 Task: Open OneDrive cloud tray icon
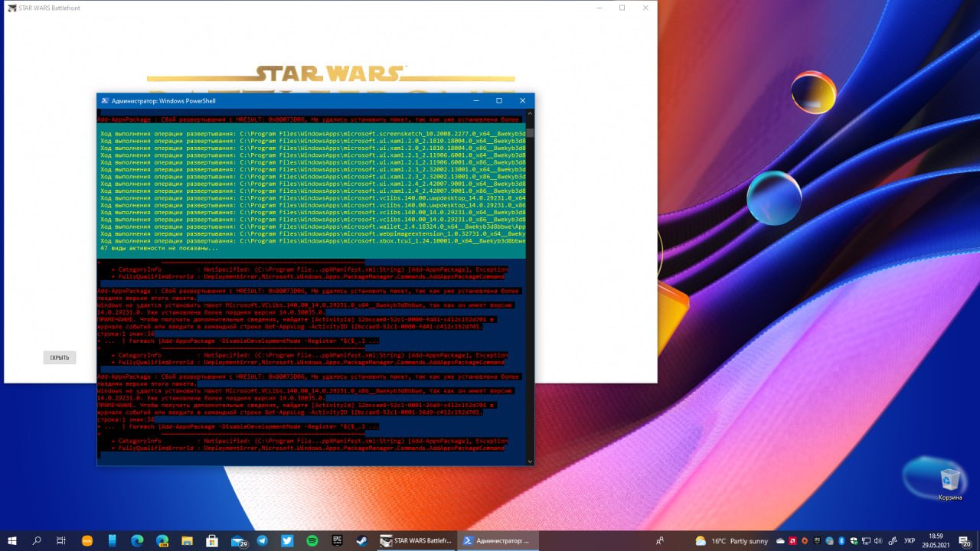[780, 540]
